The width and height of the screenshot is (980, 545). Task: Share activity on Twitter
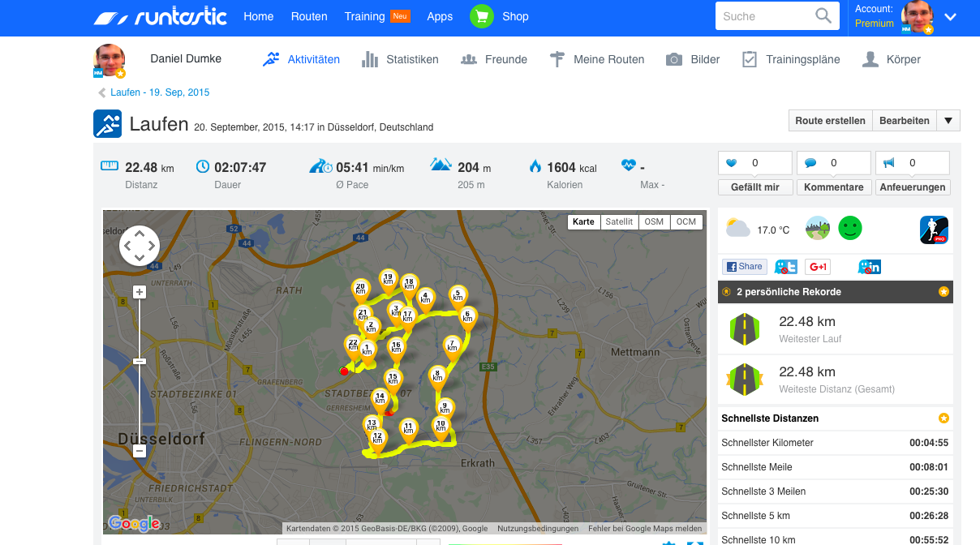point(786,267)
